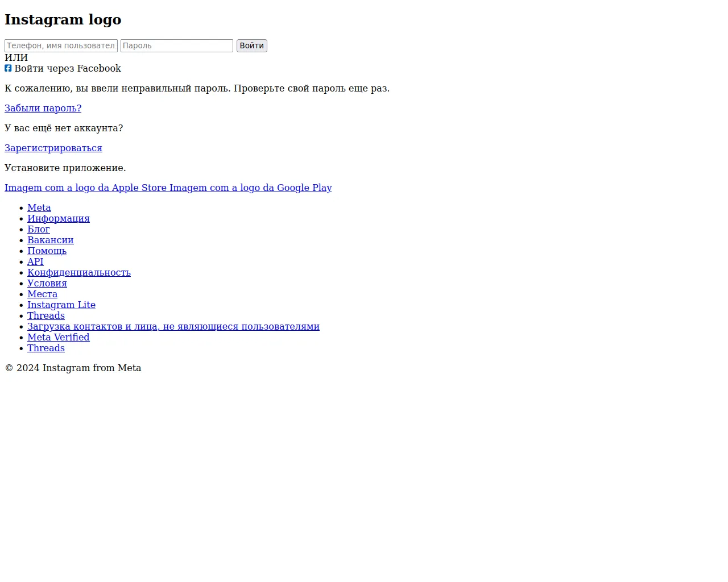This screenshot has height=582, width=728.
Task: Open the last Threads link below Meta Verified
Action: click(x=46, y=348)
